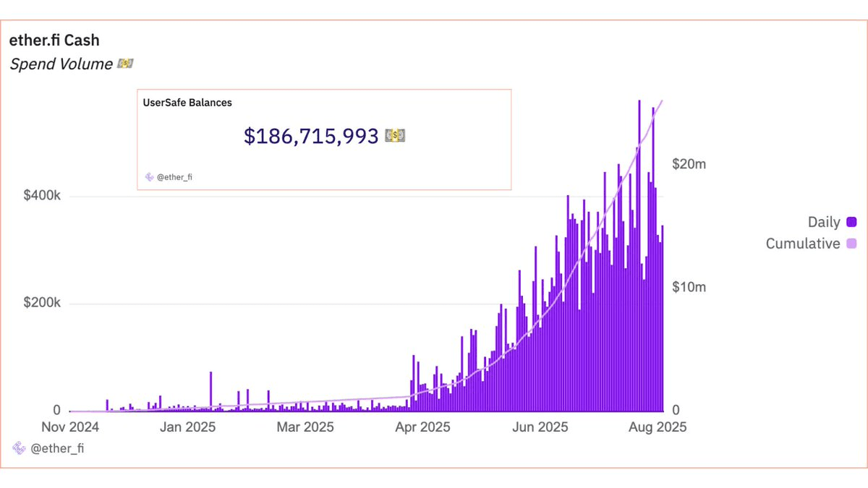Click the Jan 2025 x-axis label

[187, 427]
